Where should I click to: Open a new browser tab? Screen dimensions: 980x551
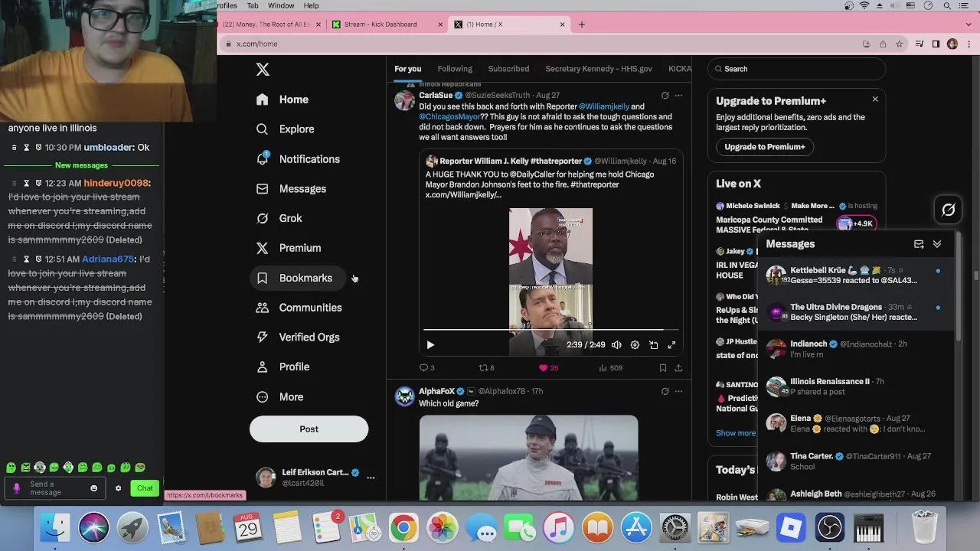click(582, 24)
